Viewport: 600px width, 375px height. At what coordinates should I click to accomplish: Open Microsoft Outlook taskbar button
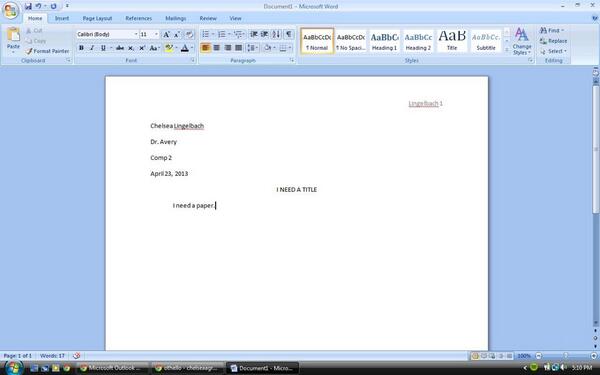pos(112,368)
